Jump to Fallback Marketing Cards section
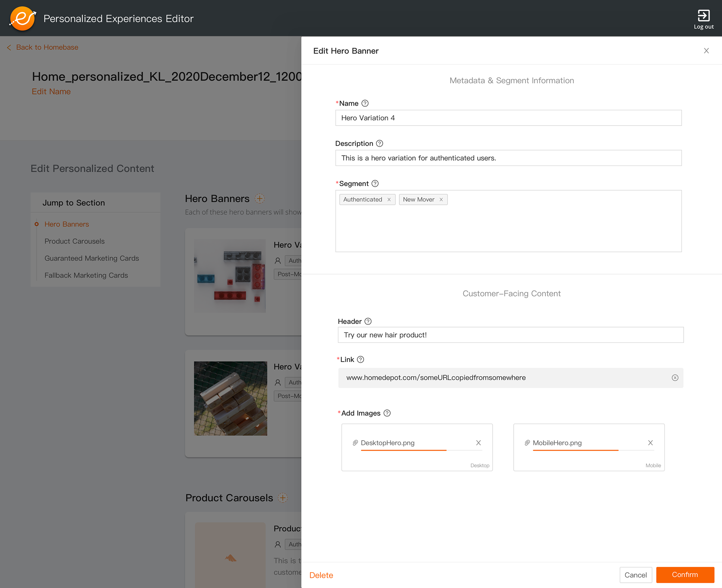722x588 pixels. click(86, 276)
